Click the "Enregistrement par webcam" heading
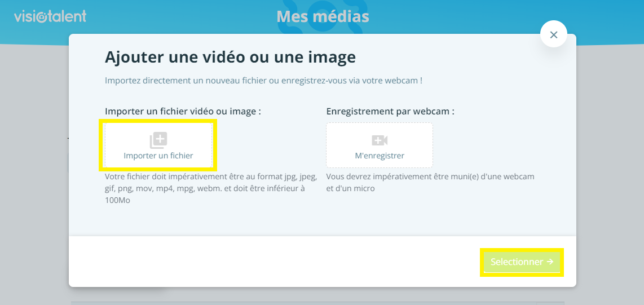This screenshot has width=644, height=305. pos(390,111)
